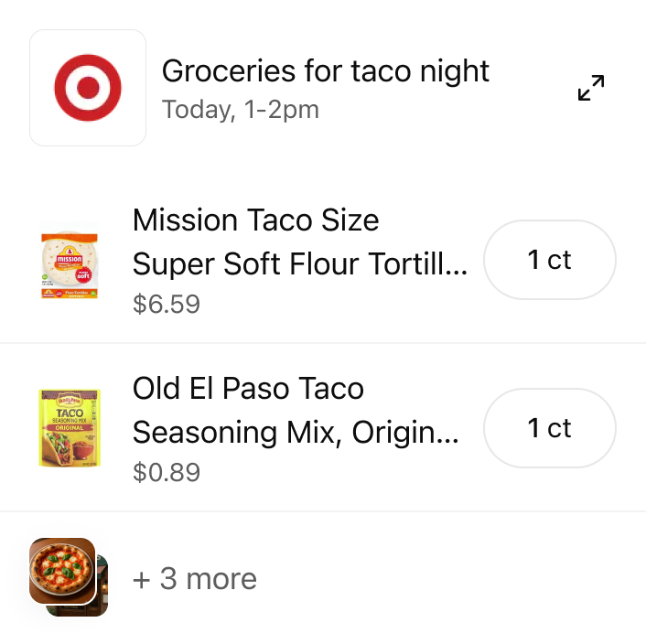Click the "Today, 1-2pm" delivery time
Viewport: 646px width, 644px height.
pos(241,111)
